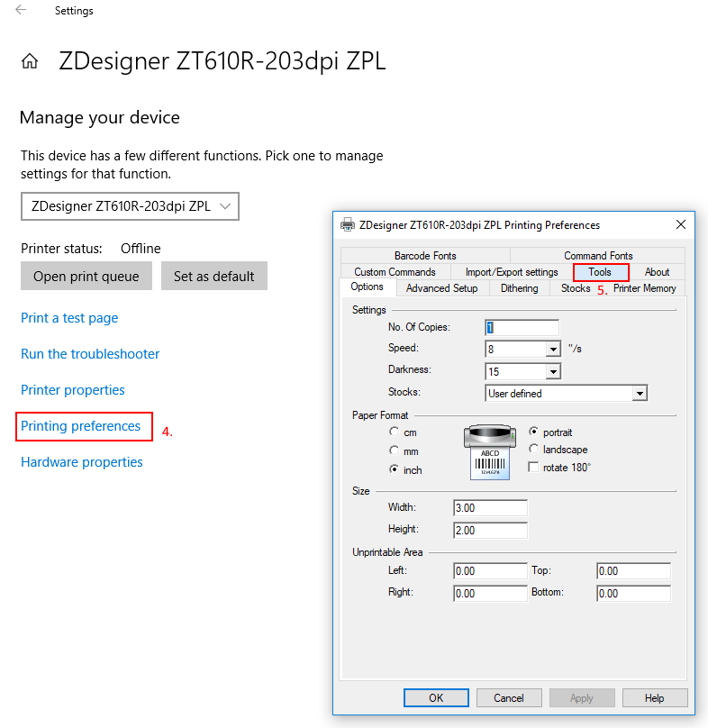Open the Stocks User defined dropdown
The width and height of the screenshot is (708, 728).
click(x=640, y=393)
